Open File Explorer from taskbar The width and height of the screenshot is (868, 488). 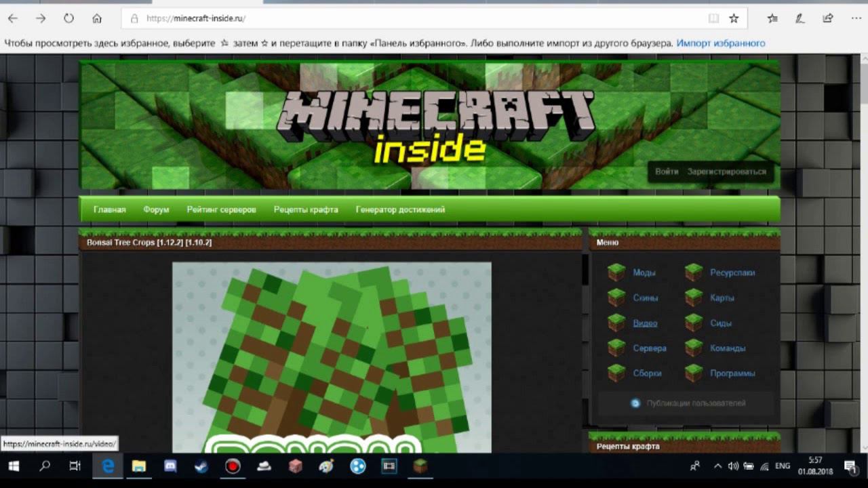(139, 466)
